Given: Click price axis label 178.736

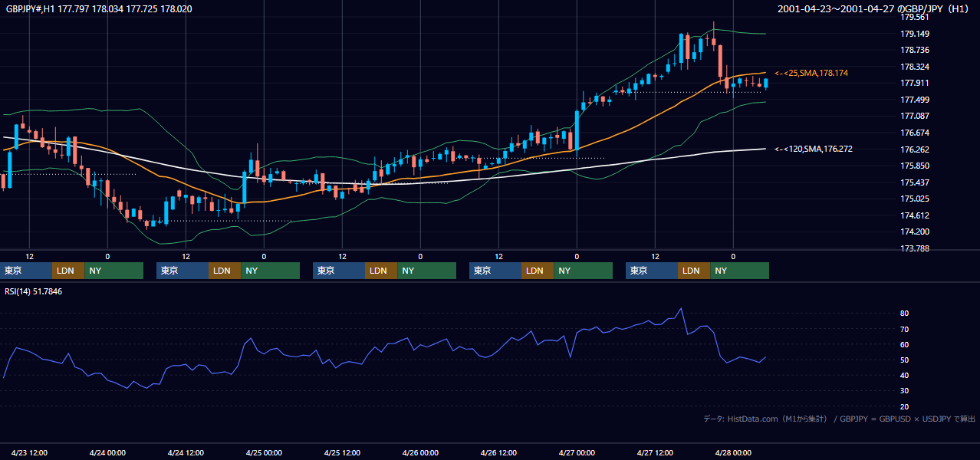Looking at the screenshot, I should (x=915, y=50).
